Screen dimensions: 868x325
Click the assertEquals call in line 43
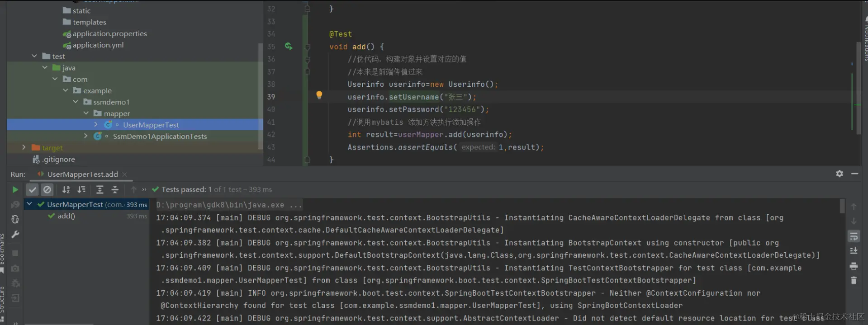425,147
